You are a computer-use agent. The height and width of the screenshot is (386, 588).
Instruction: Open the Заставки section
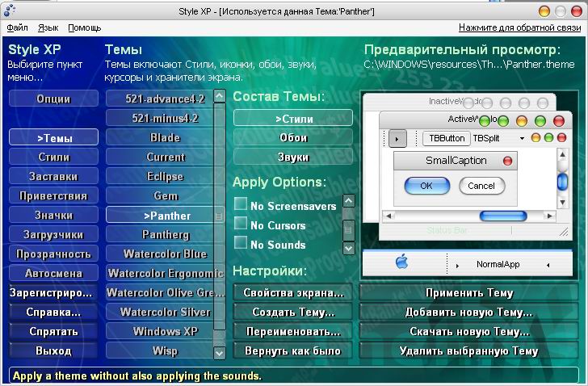click(x=53, y=177)
